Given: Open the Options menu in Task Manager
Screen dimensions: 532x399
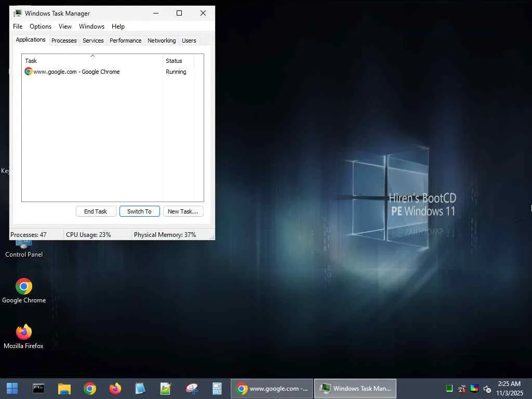Looking at the screenshot, I should tap(41, 26).
